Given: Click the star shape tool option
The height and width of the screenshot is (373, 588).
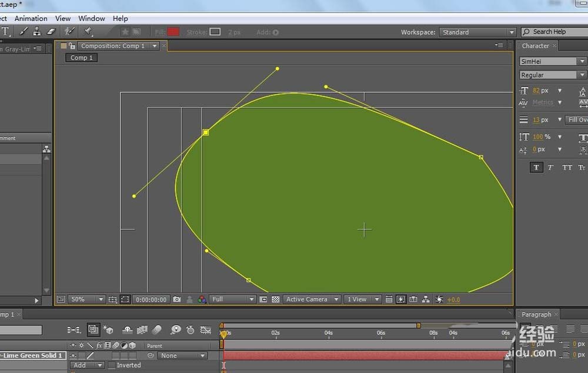Looking at the screenshot, I should pos(125,32).
